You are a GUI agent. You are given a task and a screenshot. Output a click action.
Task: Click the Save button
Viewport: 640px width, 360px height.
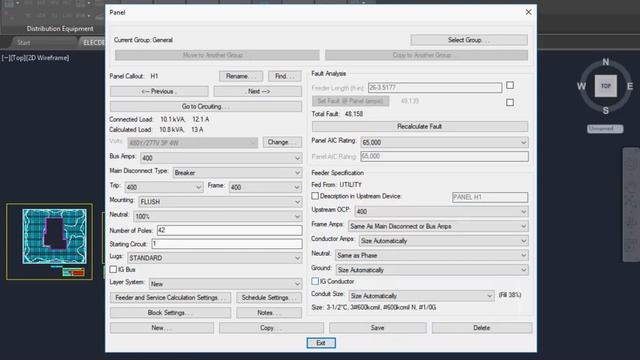(378, 328)
